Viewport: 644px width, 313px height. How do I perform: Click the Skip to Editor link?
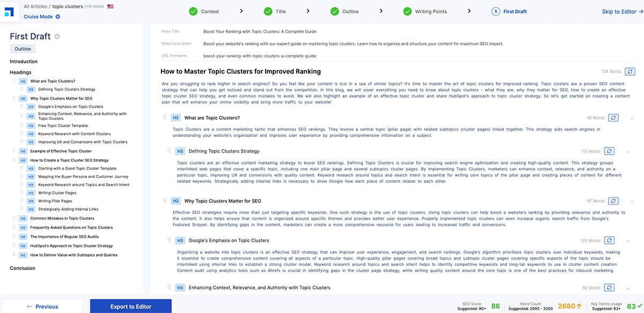click(621, 12)
